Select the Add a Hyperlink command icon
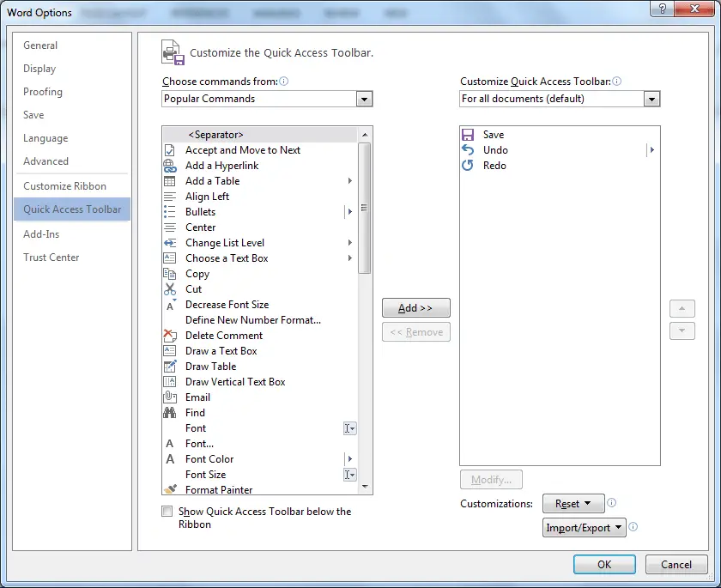The height and width of the screenshot is (588, 721). tap(169, 166)
